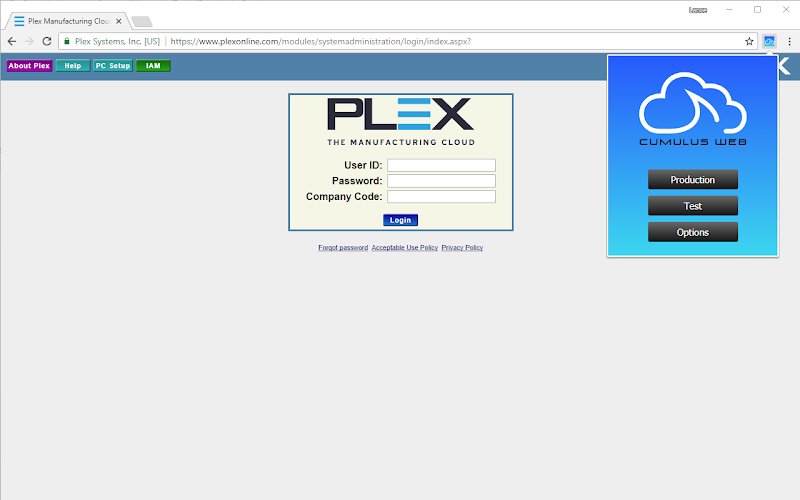Focus the Company Code input field
The image size is (800, 500).
tap(441, 196)
